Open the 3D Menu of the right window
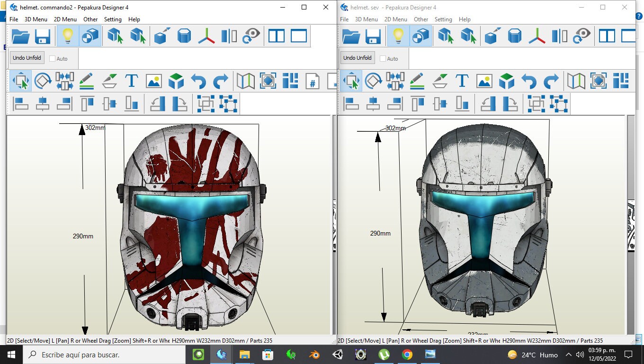Screen dimensions: 644x364 coord(366,19)
